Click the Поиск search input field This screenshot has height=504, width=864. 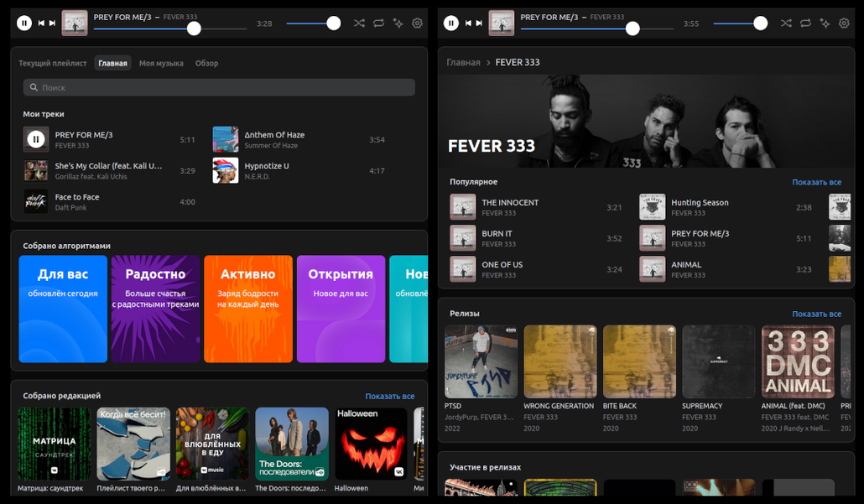click(218, 87)
